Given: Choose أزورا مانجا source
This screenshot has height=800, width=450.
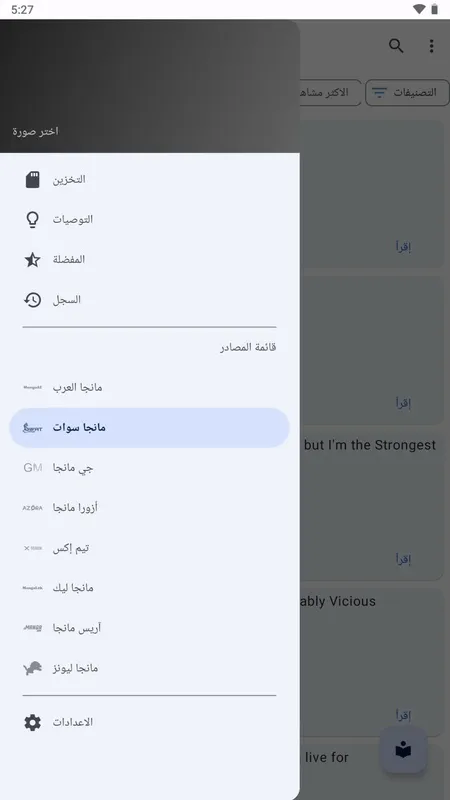Looking at the screenshot, I should coord(149,508).
